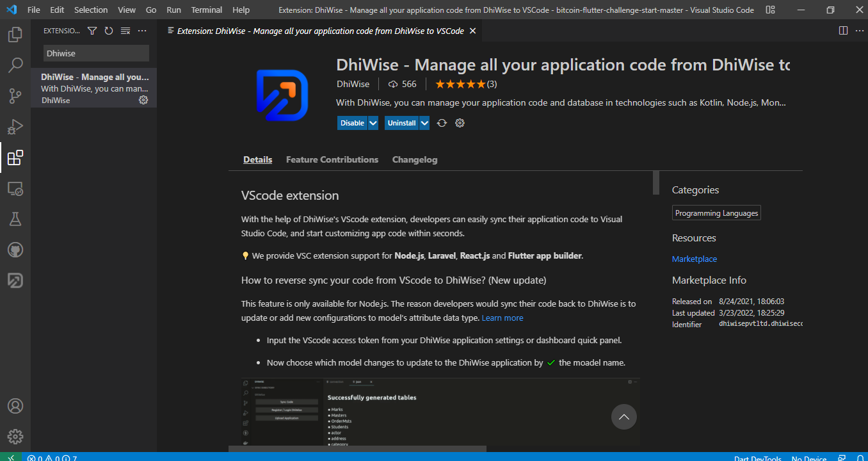
Task: Open the Run and Debug view
Action: (15, 127)
